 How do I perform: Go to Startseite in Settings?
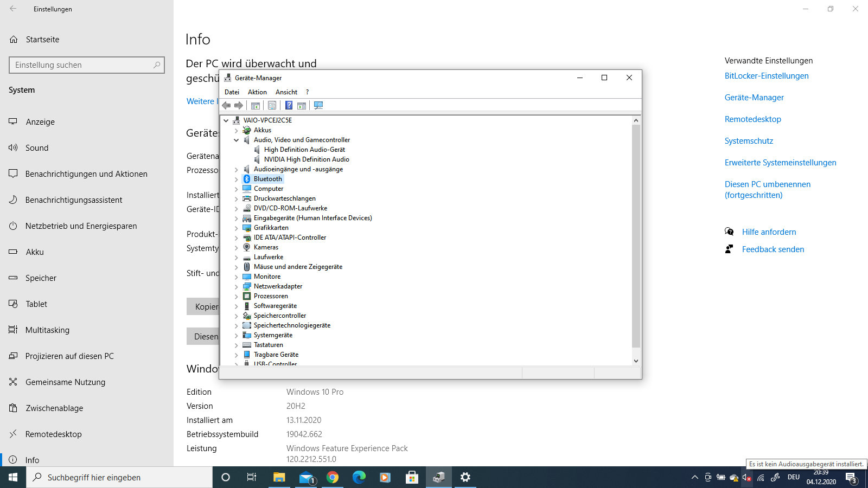(x=87, y=40)
